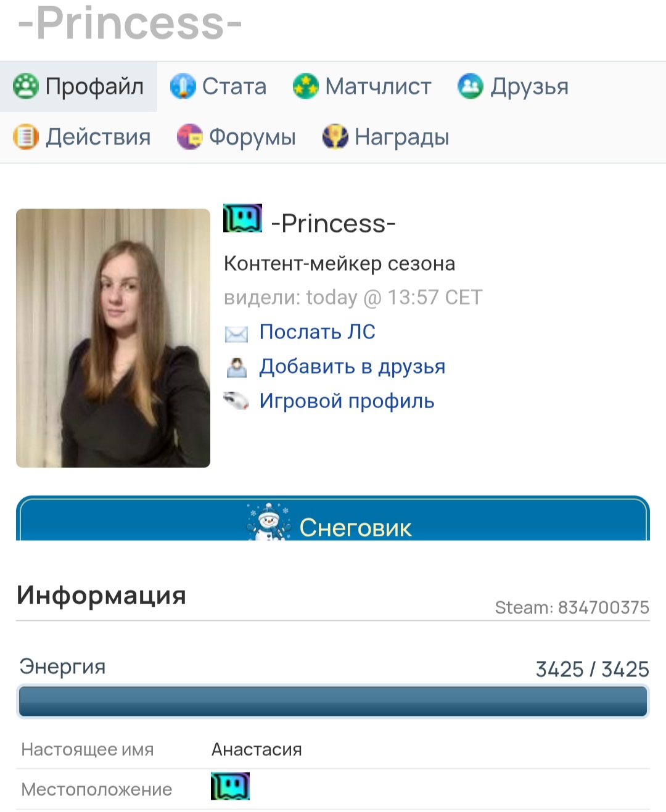
Task: Click the green paw Профайл icon
Action: (x=26, y=86)
